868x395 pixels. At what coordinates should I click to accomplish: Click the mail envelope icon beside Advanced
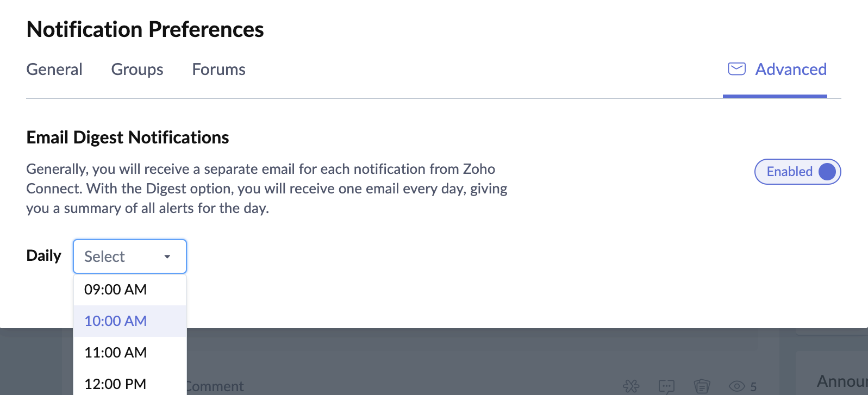tap(736, 69)
